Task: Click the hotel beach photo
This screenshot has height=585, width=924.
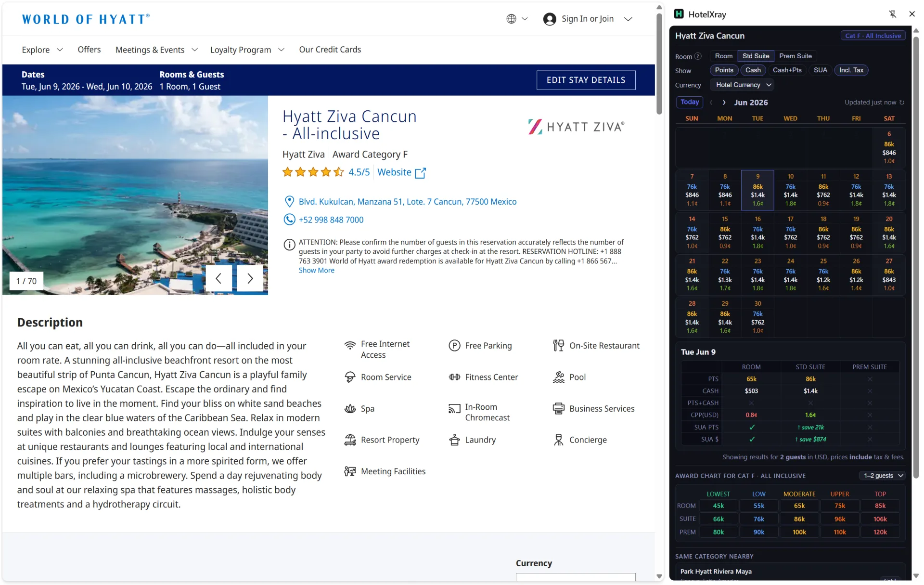Action: coord(135,195)
